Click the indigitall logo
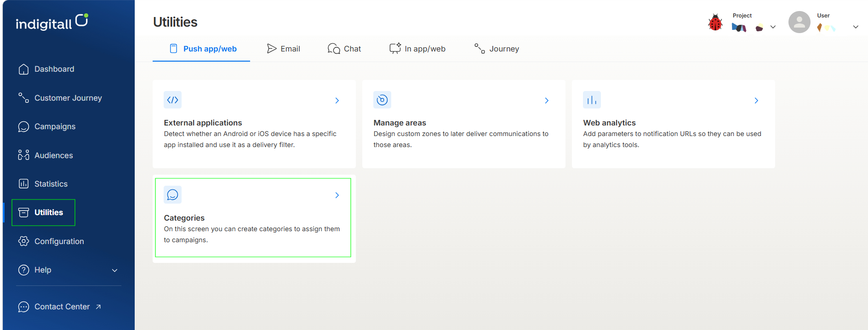Viewport: 868px width, 330px height. pos(52,22)
